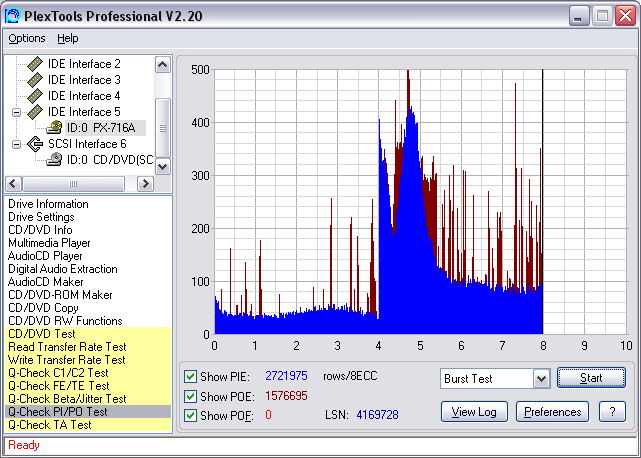
Task: Toggle the Show POE checkbox
Action: coord(190,396)
